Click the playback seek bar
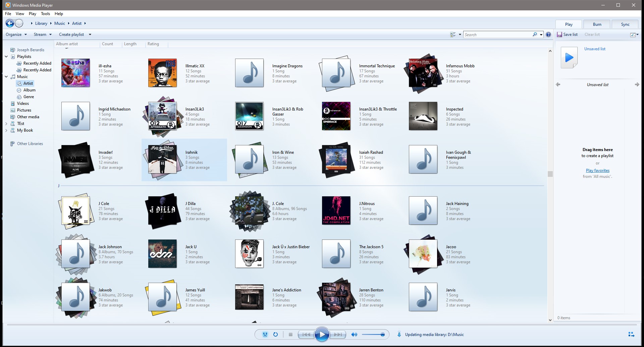Screen dimensions: 644x347 [322, 325]
